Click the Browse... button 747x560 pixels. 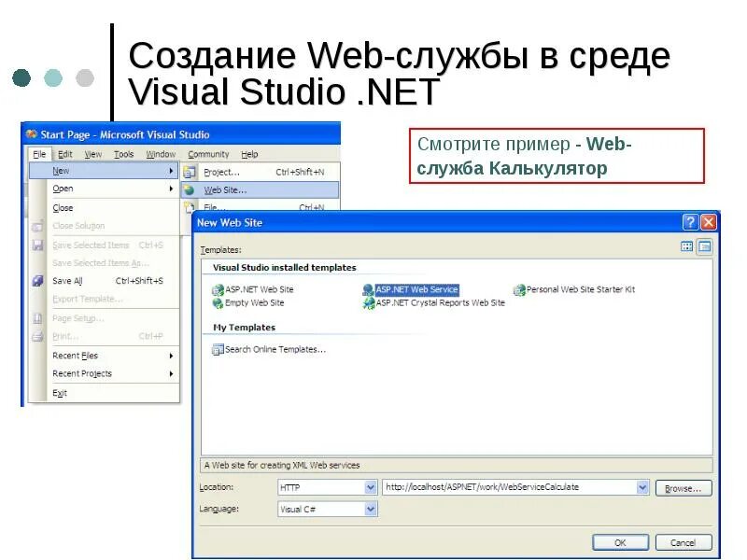684,488
